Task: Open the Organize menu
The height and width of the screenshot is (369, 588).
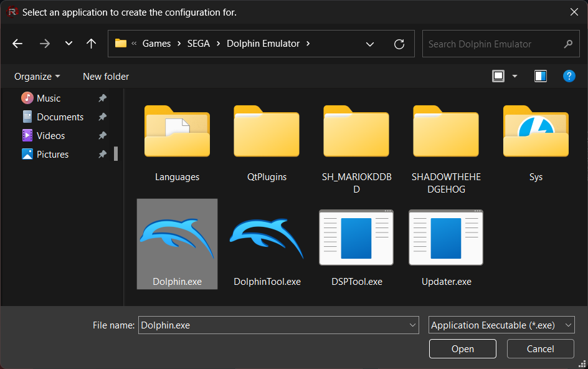Action: tap(37, 77)
